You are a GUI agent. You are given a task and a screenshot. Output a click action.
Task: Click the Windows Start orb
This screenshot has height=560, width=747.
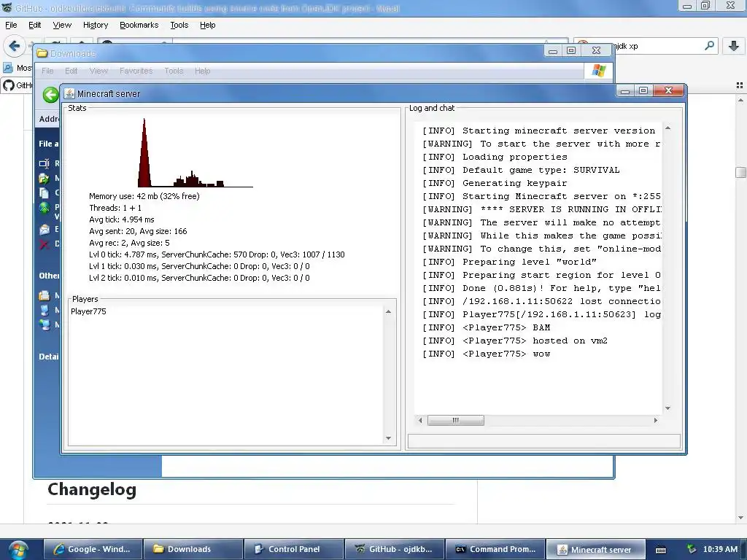(18, 550)
